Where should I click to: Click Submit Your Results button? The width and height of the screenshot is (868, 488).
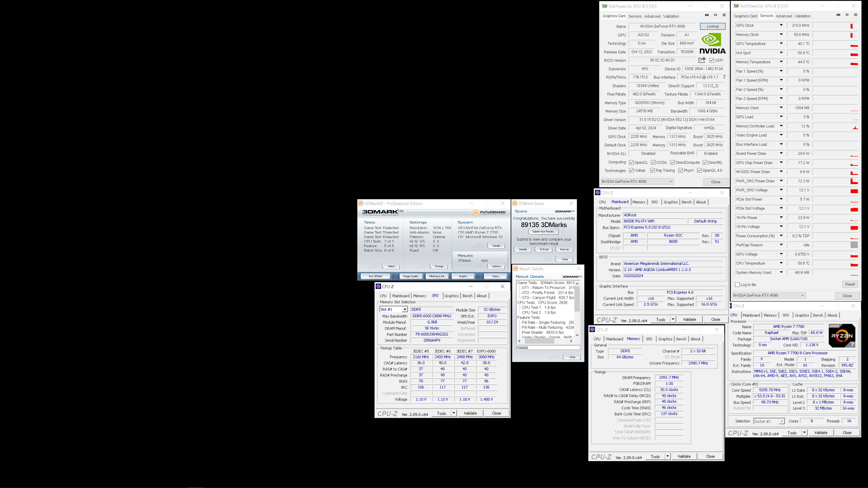coord(543,231)
